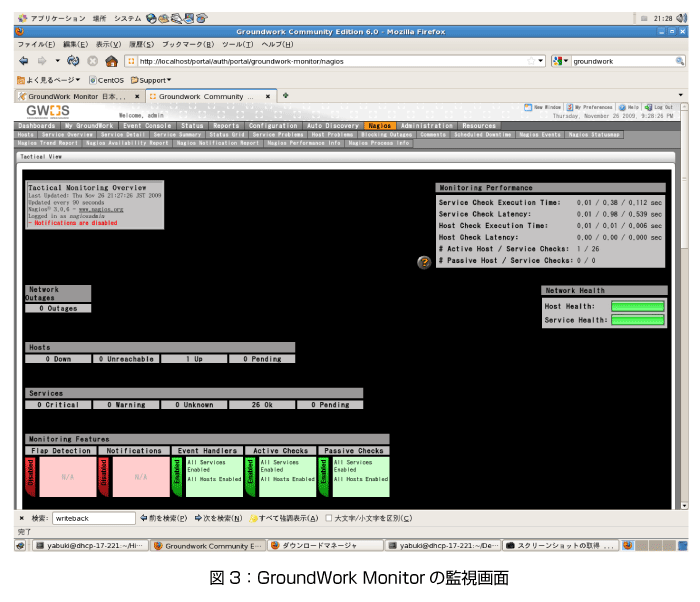Viewport: 700px width, 602px height.
Task: Open the Nagios Trend Report subtab
Action: [48, 143]
